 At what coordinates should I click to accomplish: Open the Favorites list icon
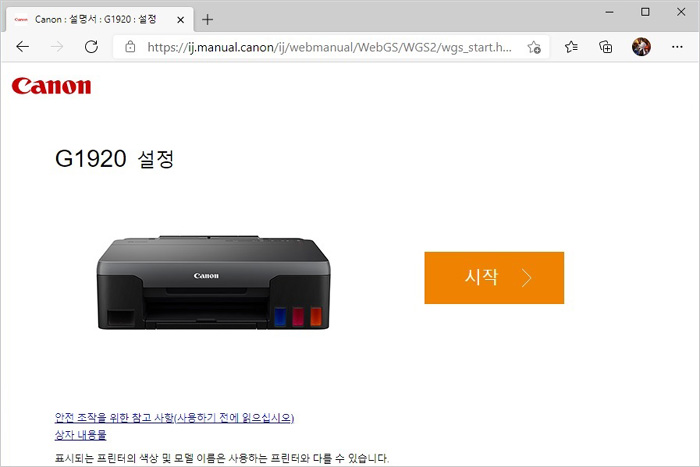(571, 46)
